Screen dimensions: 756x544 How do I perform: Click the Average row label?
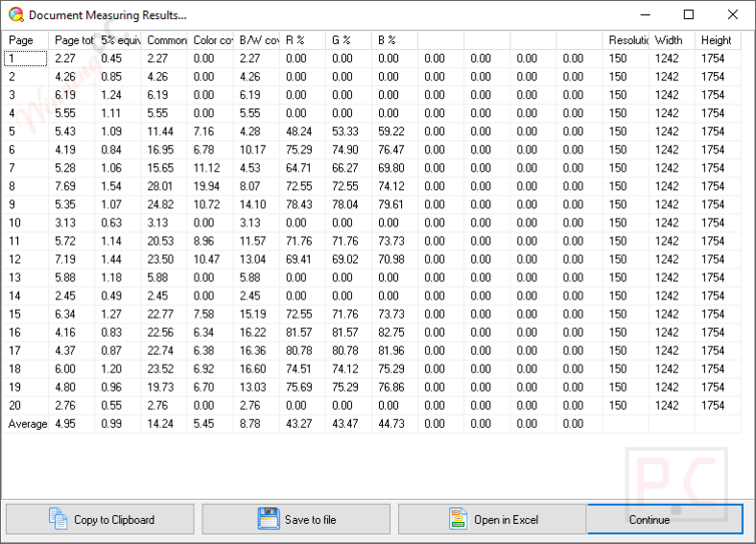tap(28, 424)
